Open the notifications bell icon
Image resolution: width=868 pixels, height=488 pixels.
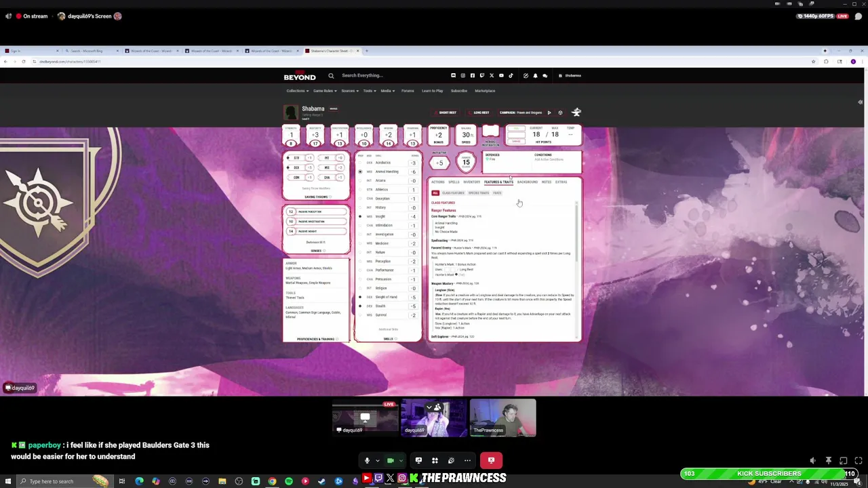tap(535, 76)
